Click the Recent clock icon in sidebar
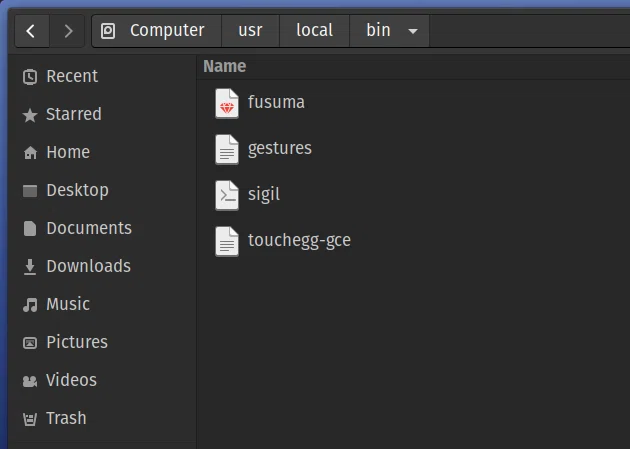 30,77
